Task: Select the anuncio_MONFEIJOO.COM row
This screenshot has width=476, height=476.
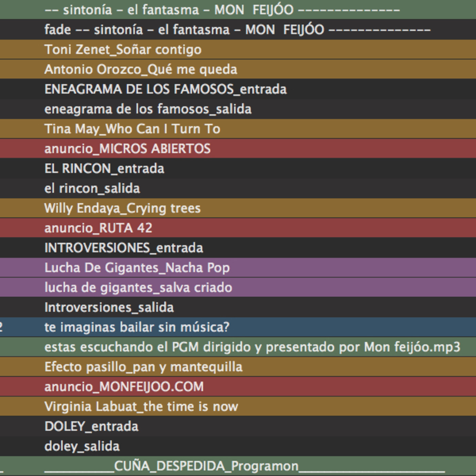Action: coord(124,387)
